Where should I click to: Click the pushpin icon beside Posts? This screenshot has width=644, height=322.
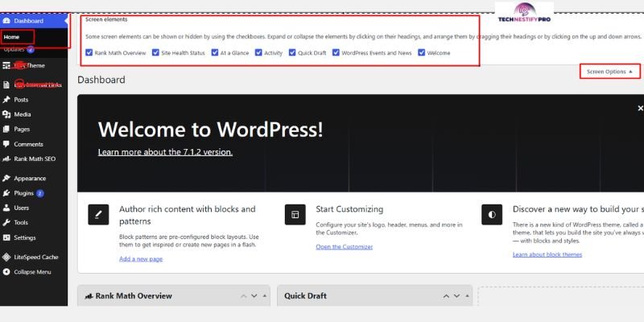[x=6, y=100]
